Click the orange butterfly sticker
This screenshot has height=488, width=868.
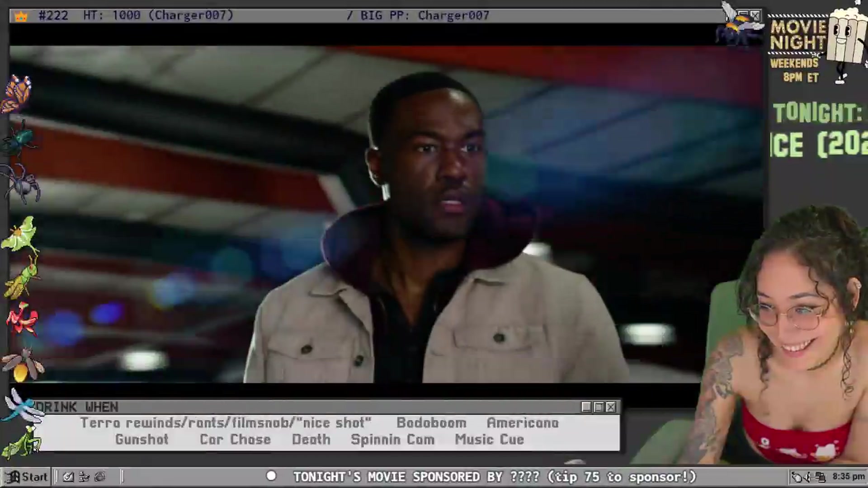pos(16,94)
